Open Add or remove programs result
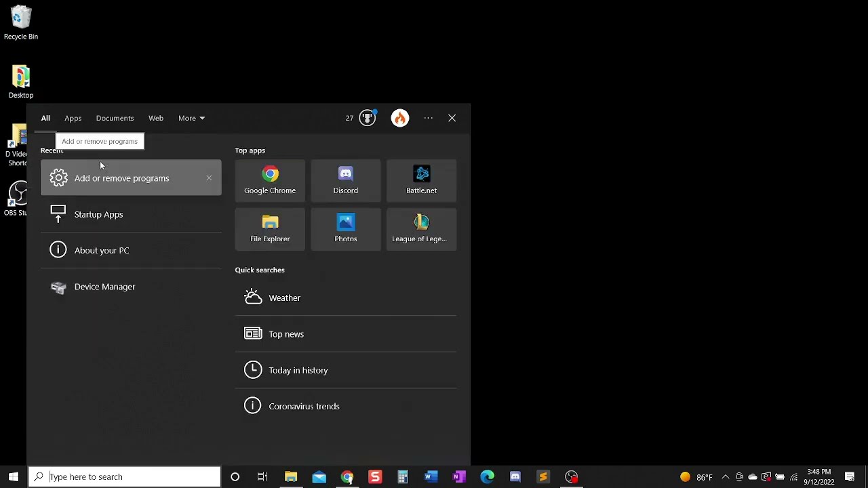Viewport: 868px width, 488px height. click(x=131, y=178)
